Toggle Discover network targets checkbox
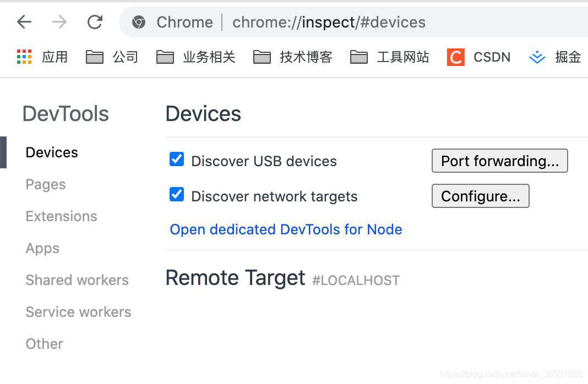588x384 pixels. pyautogui.click(x=177, y=194)
